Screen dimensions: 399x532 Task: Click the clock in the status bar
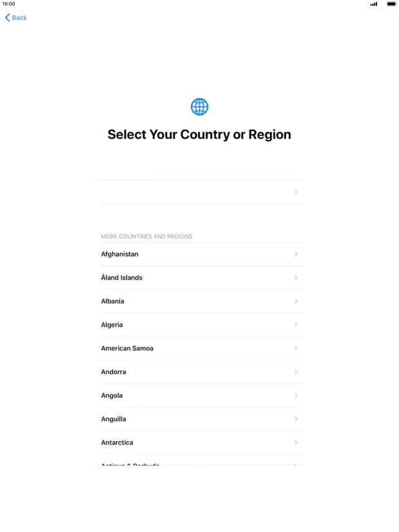coord(9,3)
